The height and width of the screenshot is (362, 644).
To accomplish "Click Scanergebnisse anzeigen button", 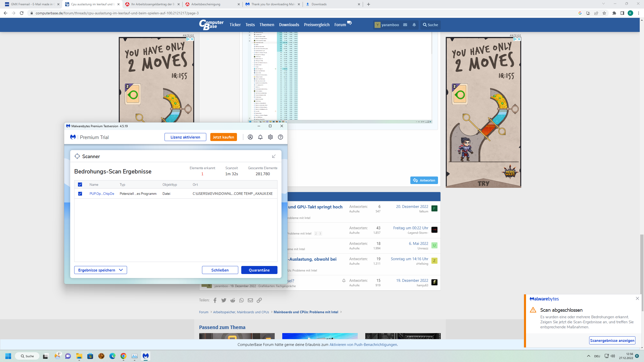I will [x=612, y=340].
